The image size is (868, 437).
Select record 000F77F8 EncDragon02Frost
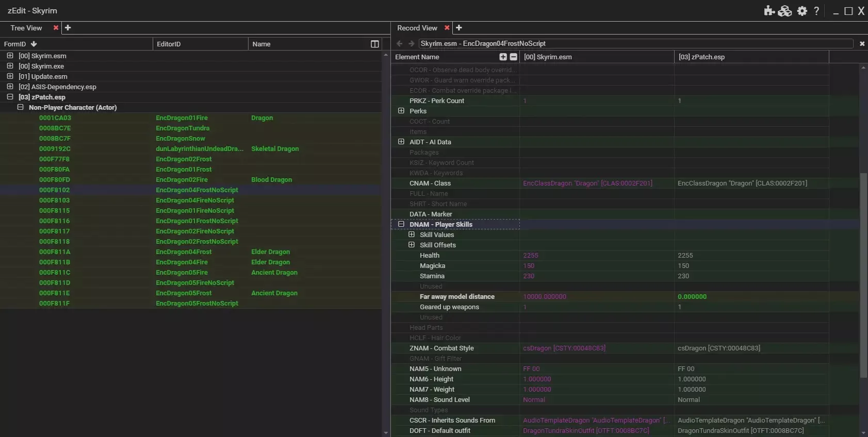click(x=191, y=159)
